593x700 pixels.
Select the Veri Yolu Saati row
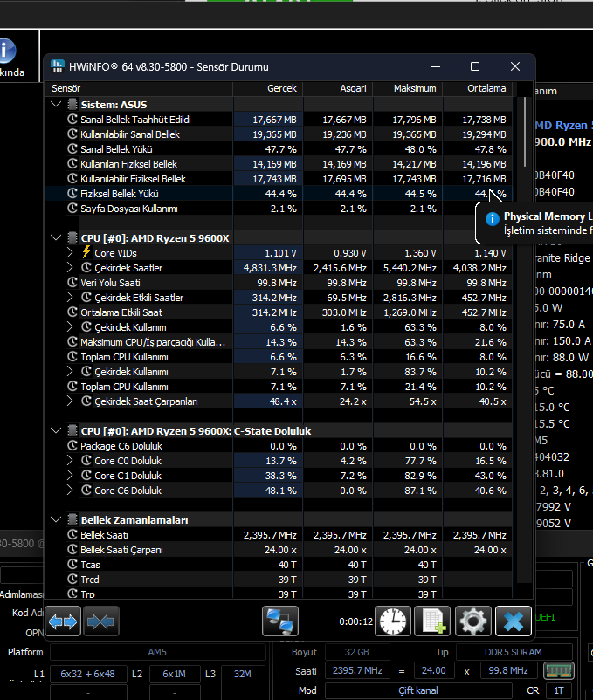pyautogui.click(x=279, y=282)
